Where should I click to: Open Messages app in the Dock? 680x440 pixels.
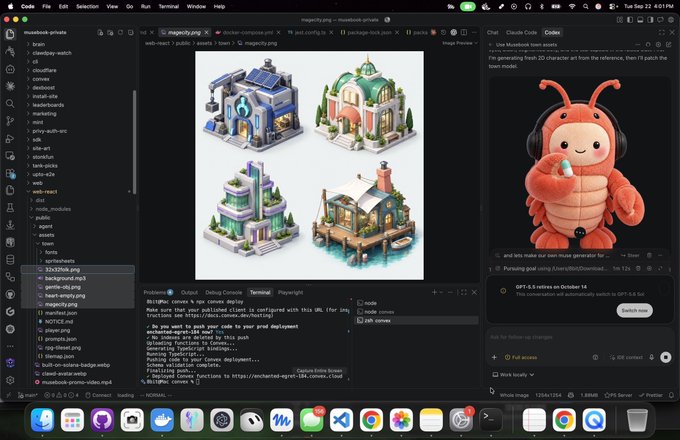[311, 420]
